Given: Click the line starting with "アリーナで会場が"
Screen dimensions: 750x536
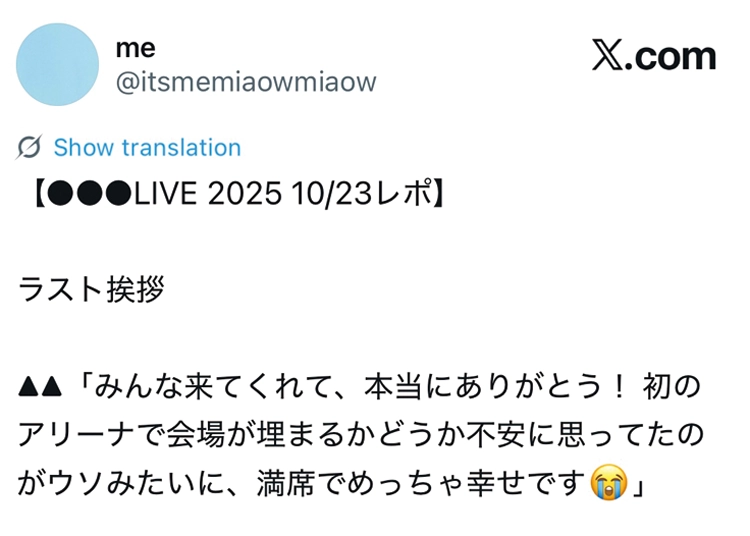Looking at the screenshot, I should pyautogui.click(x=361, y=435).
